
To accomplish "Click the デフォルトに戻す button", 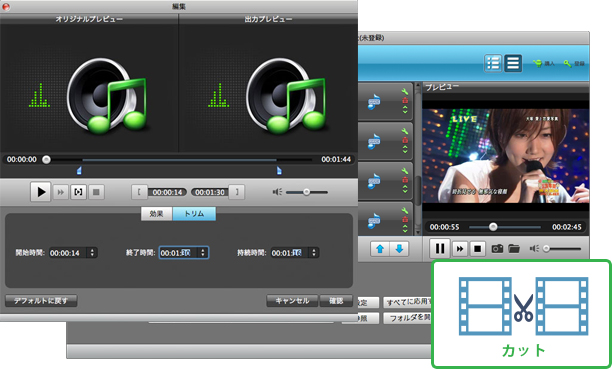I will 41,301.
